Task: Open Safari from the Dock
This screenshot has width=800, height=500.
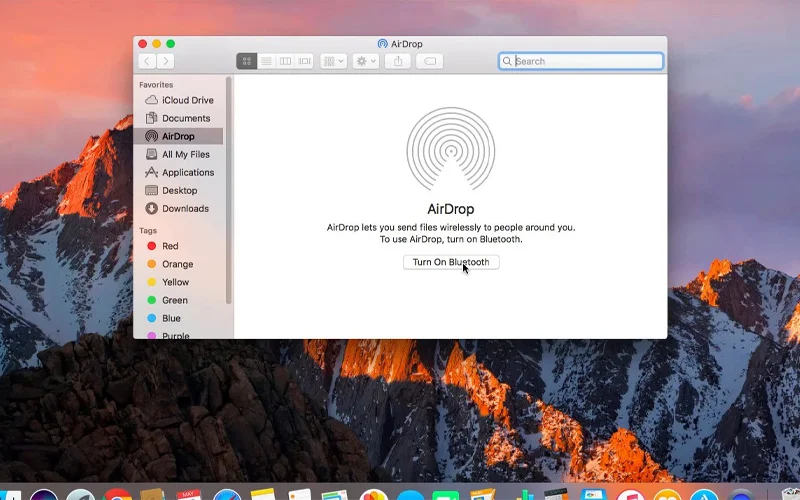Action: (227, 495)
